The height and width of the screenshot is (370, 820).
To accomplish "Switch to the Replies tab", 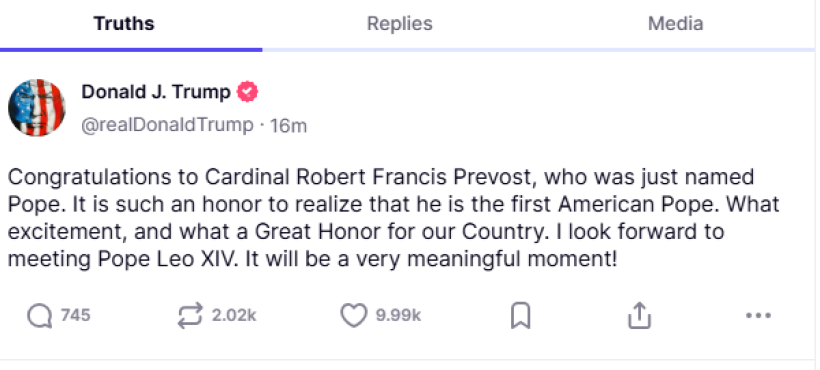I will (x=400, y=24).
